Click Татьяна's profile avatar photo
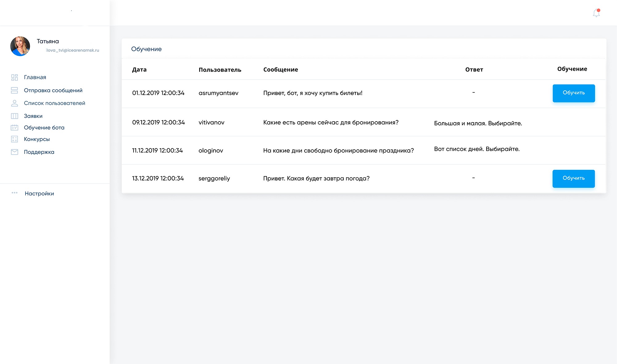The height and width of the screenshot is (364, 617). (x=20, y=46)
